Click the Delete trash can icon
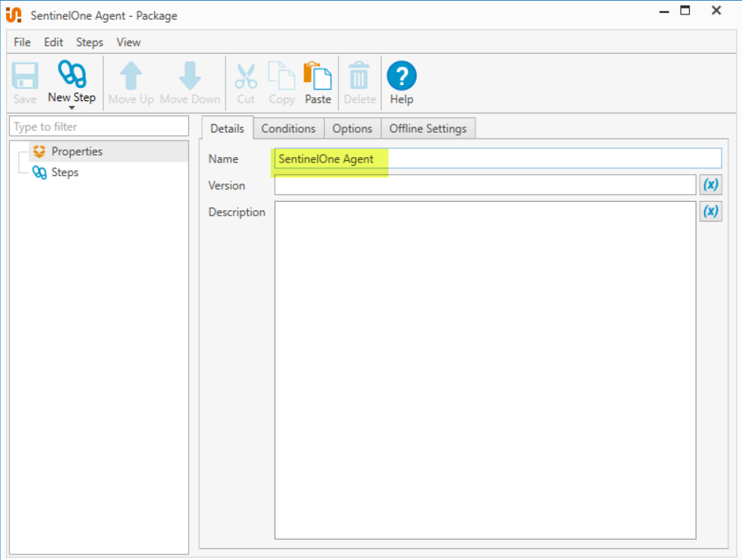Screen dimensions: 742x560 point(359,75)
